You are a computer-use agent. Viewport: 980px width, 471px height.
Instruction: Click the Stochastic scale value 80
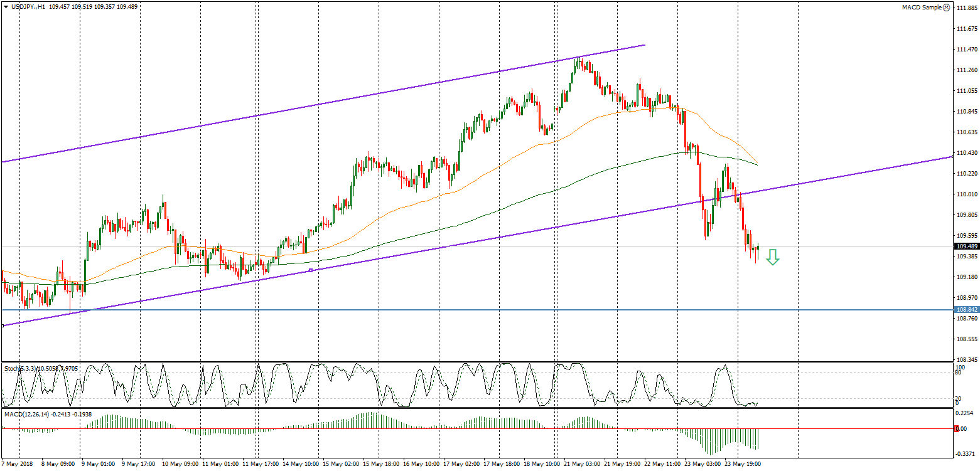coord(959,372)
